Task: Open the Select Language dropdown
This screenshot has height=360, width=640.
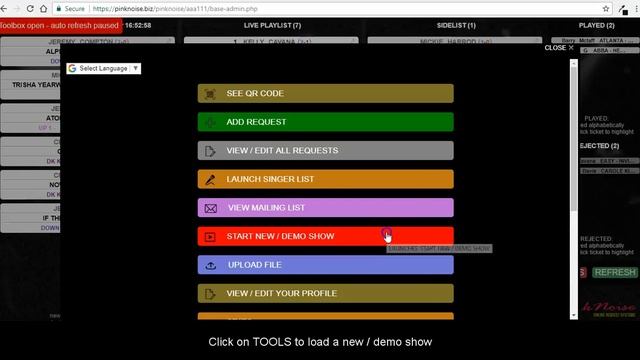Action: pos(104,69)
